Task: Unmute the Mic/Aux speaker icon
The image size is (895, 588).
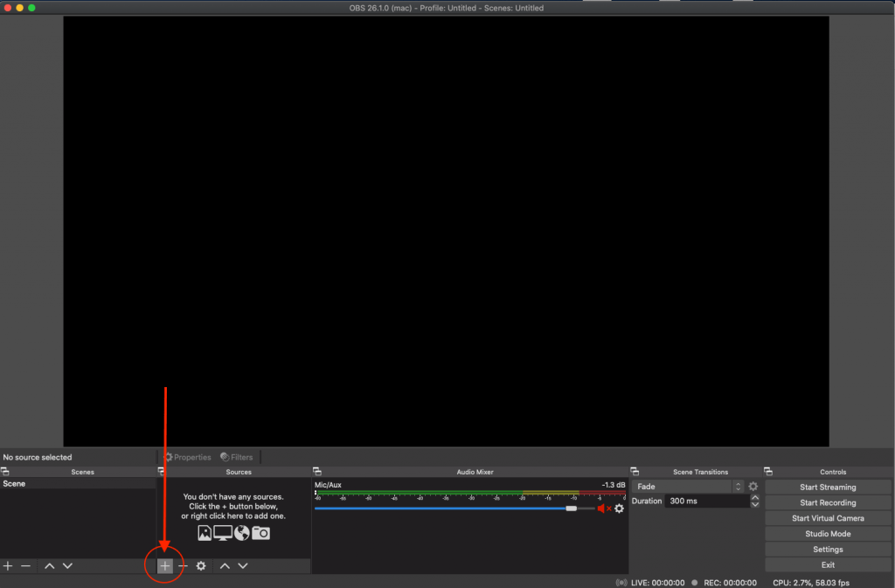Action: [603, 508]
